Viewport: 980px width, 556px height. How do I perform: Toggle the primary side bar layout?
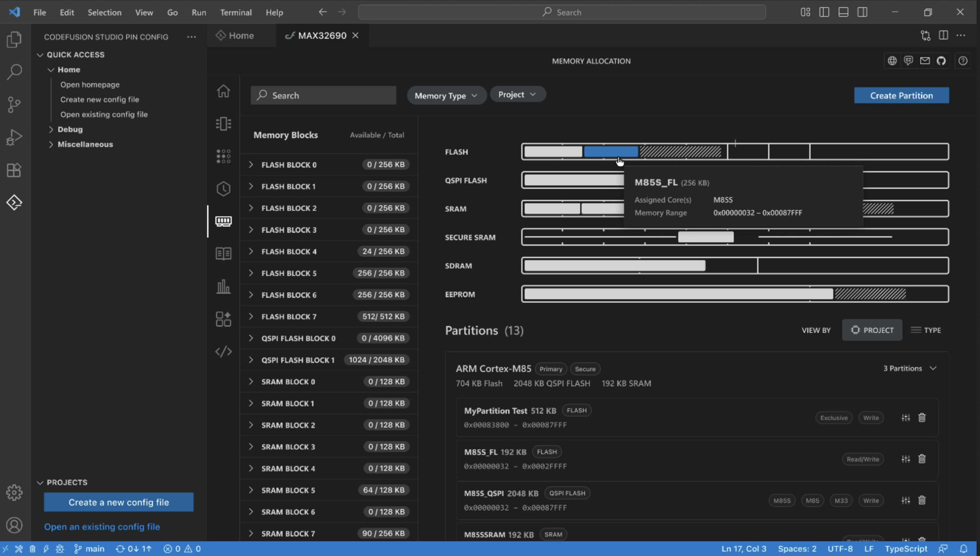point(824,12)
